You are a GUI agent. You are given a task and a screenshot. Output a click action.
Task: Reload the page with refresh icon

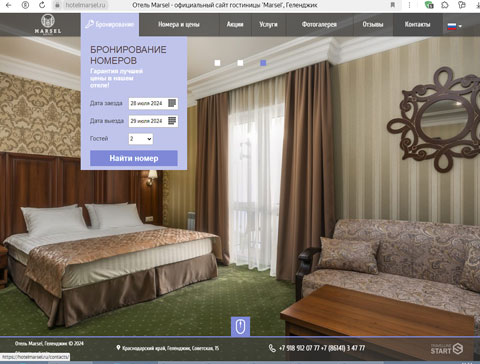click(x=42, y=5)
